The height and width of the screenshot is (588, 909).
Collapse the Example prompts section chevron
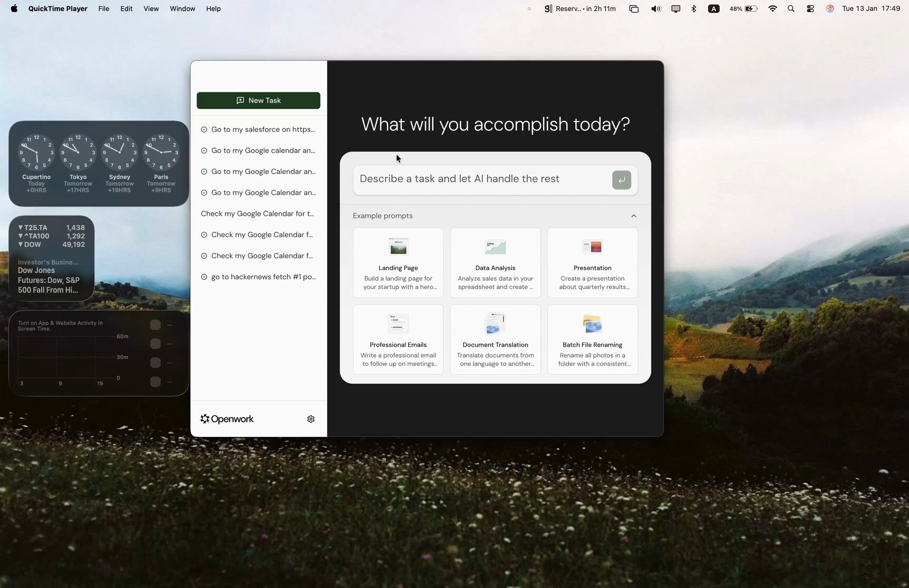634,216
